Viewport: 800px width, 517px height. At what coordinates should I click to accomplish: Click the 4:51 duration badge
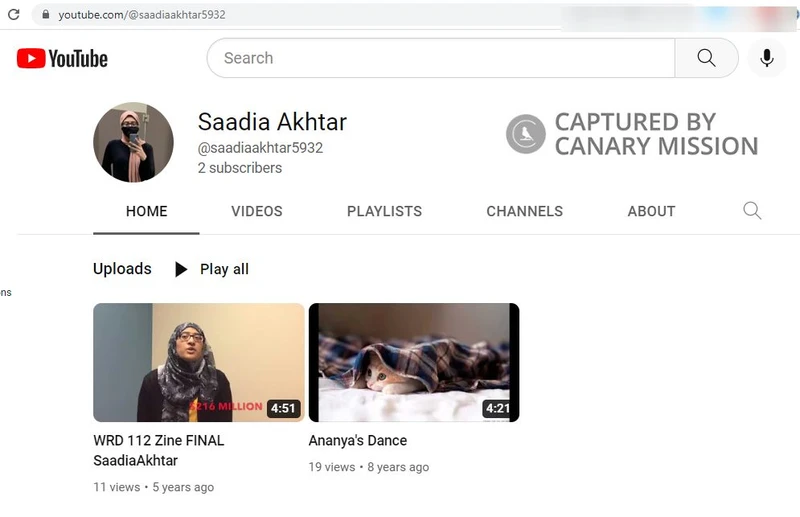(283, 408)
